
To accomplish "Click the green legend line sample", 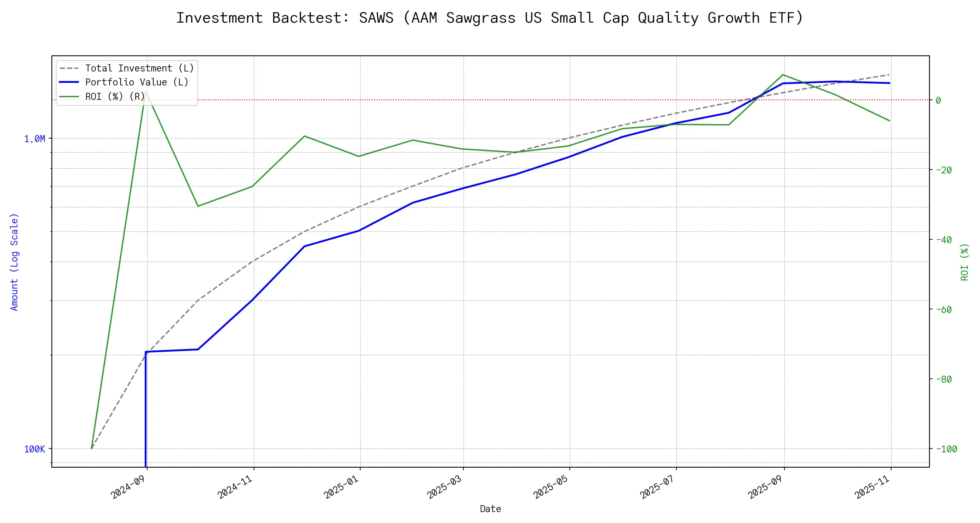I will [x=69, y=96].
